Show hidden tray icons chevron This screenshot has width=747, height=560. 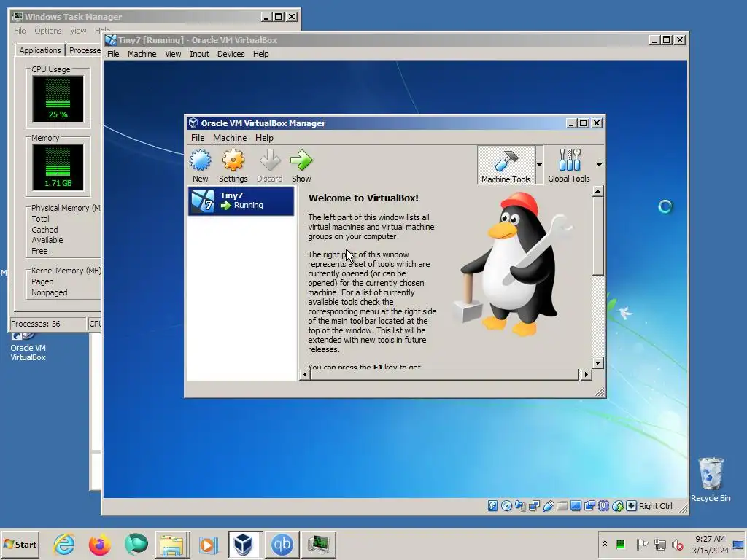pyautogui.click(x=605, y=544)
